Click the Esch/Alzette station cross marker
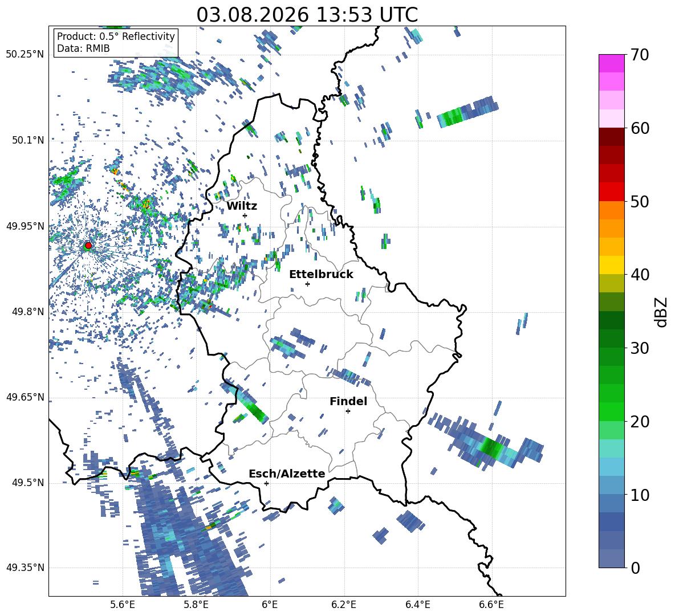This screenshot has width=675, height=616. pyautogui.click(x=266, y=483)
